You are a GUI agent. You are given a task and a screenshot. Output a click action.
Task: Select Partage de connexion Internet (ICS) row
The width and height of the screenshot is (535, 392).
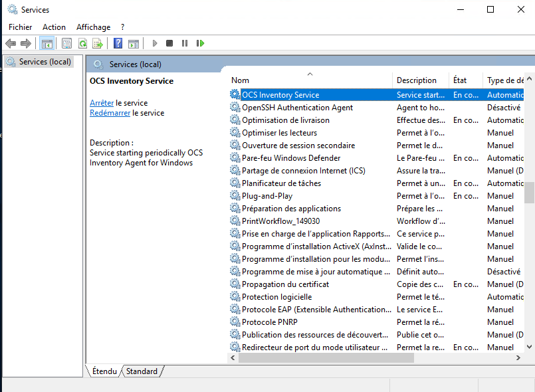coord(377,170)
